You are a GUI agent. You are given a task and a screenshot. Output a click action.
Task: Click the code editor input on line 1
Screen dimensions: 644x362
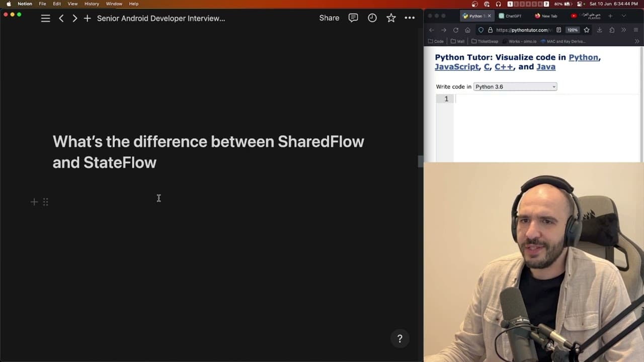[x=547, y=99]
